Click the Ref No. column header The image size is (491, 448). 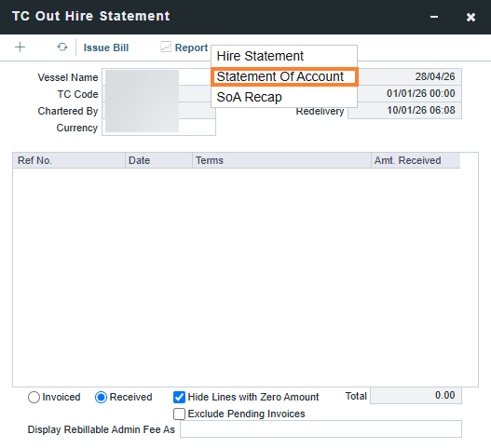pos(69,160)
